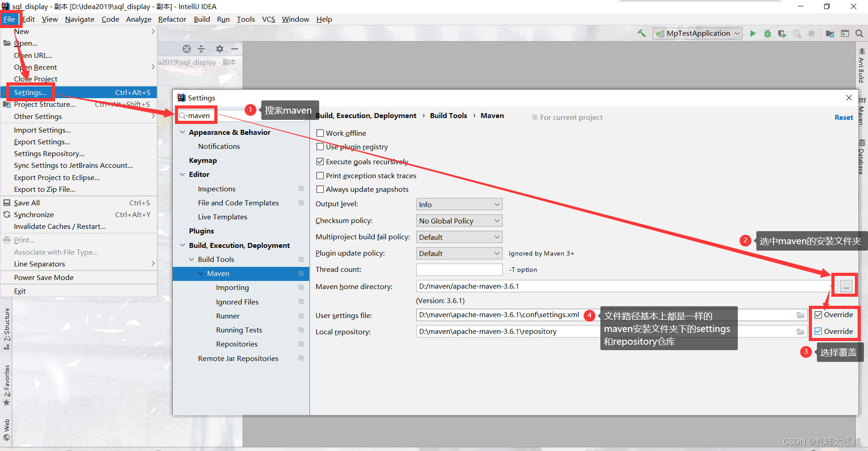Click folder icon for Local repository
This screenshot has width=868, height=451.
[x=800, y=332]
